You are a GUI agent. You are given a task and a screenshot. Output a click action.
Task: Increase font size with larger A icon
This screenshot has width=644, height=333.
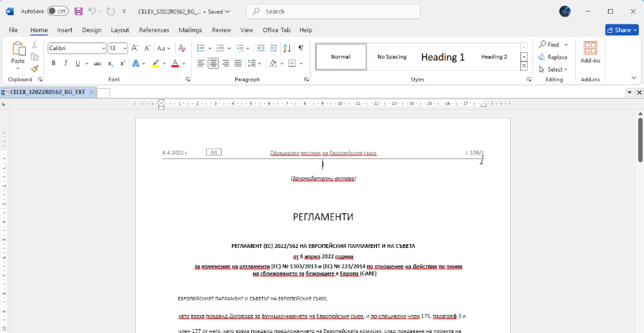135,48
